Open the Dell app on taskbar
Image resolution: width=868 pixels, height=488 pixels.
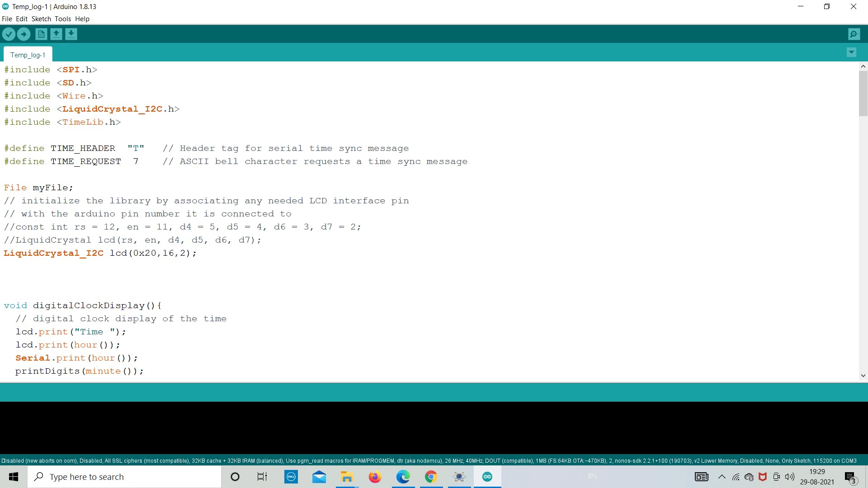291,477
